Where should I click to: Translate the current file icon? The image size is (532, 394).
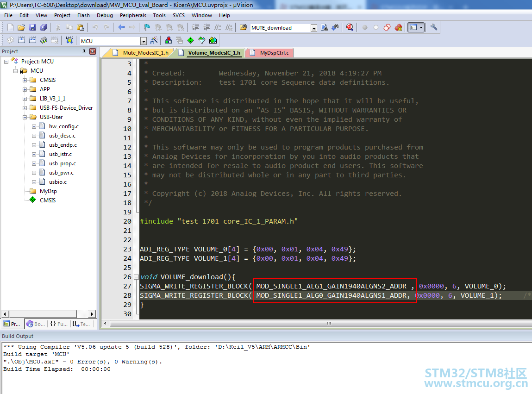point(10,40)
